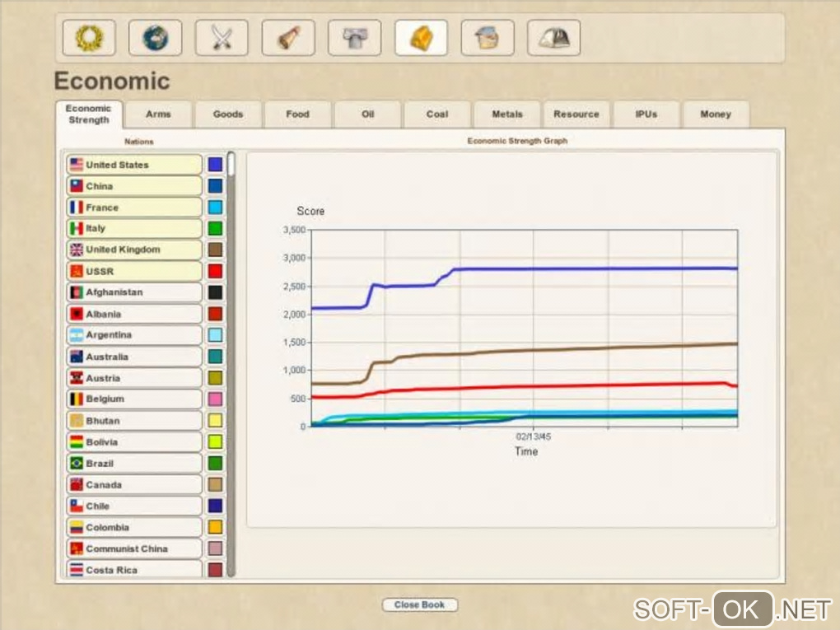Select Bhutan in the nations list
This screenshot has width=840, height=630.
[x=134, y=421]
